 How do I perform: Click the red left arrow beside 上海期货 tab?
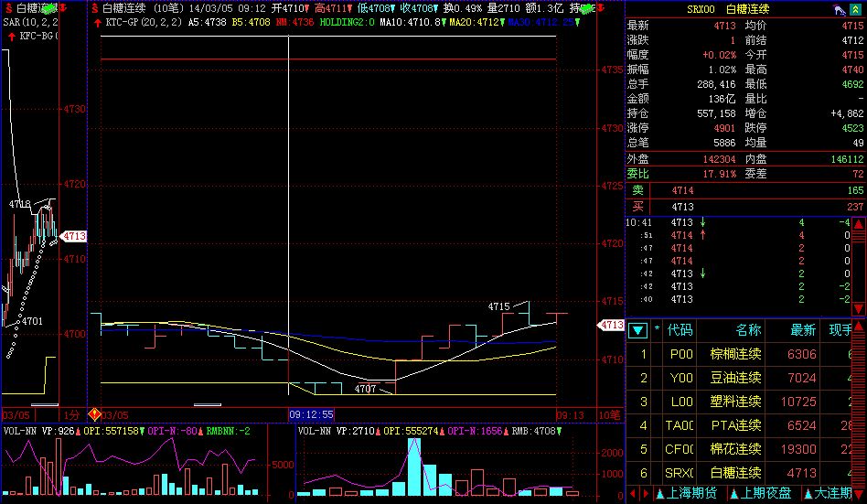pyautogui.click(x=633, y=494)
